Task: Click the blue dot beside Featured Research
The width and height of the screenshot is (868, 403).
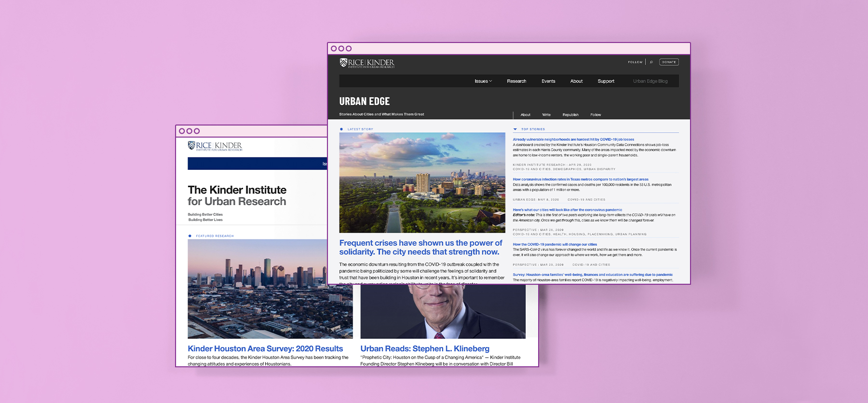Action: [190, 236]
